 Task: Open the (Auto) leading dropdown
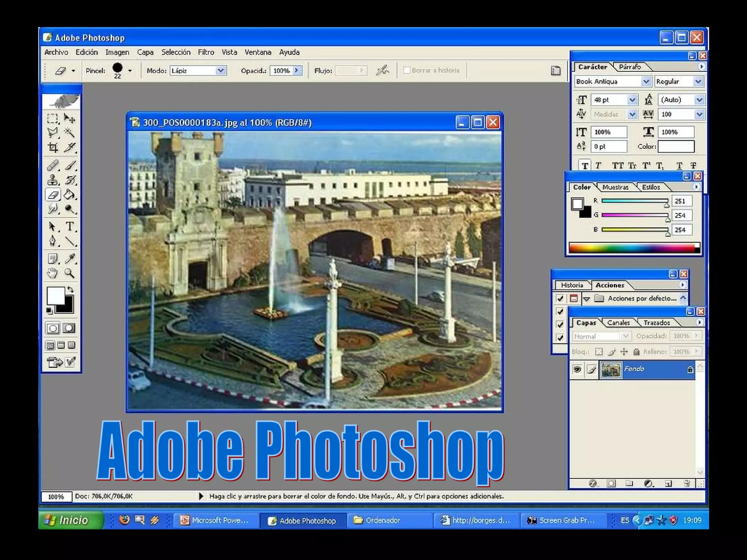[x=699, y=100]
